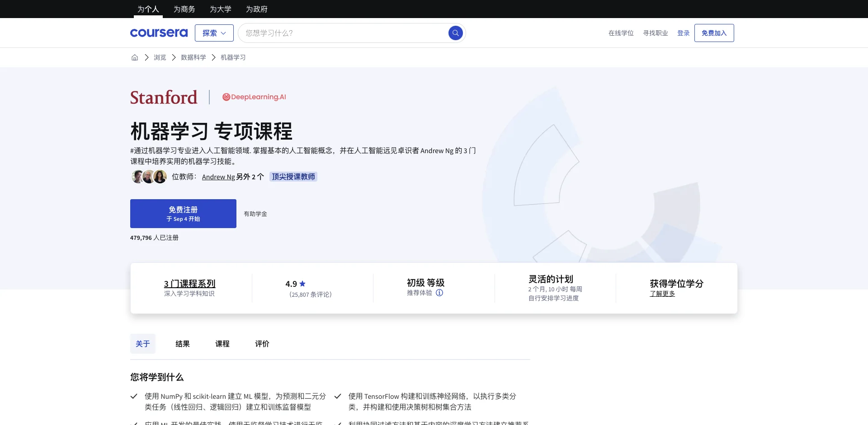Expand the 探索 dropdown menu
Viewport: 868px width, 425px height.
point(214,33)
